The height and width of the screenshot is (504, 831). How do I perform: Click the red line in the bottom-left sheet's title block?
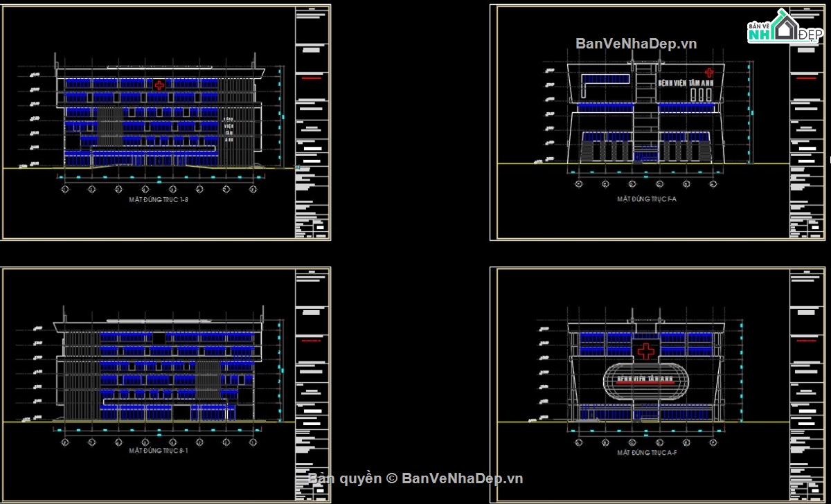(312, 341)
